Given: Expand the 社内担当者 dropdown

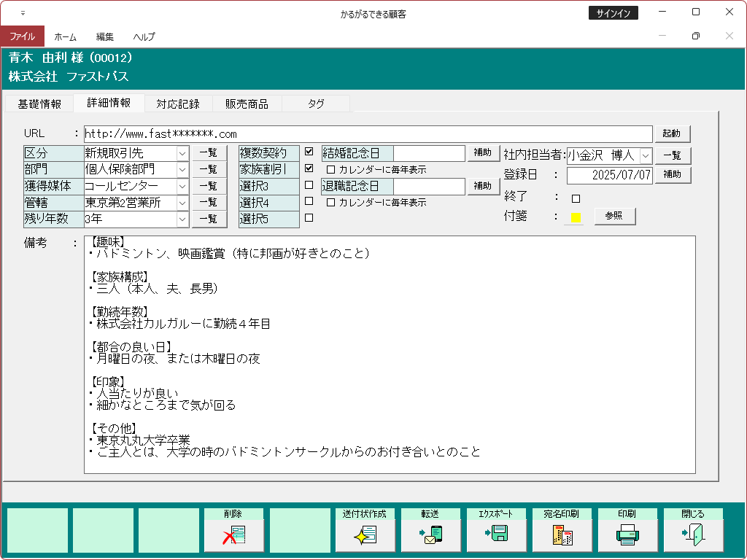Looking at the screenshot, I should 645,155.
